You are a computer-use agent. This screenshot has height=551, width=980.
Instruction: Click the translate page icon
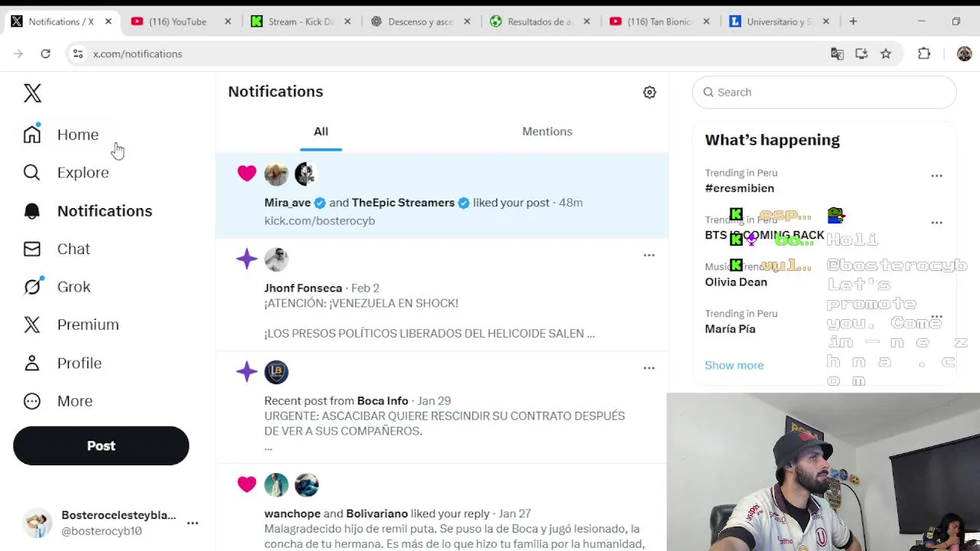point(837,54)
